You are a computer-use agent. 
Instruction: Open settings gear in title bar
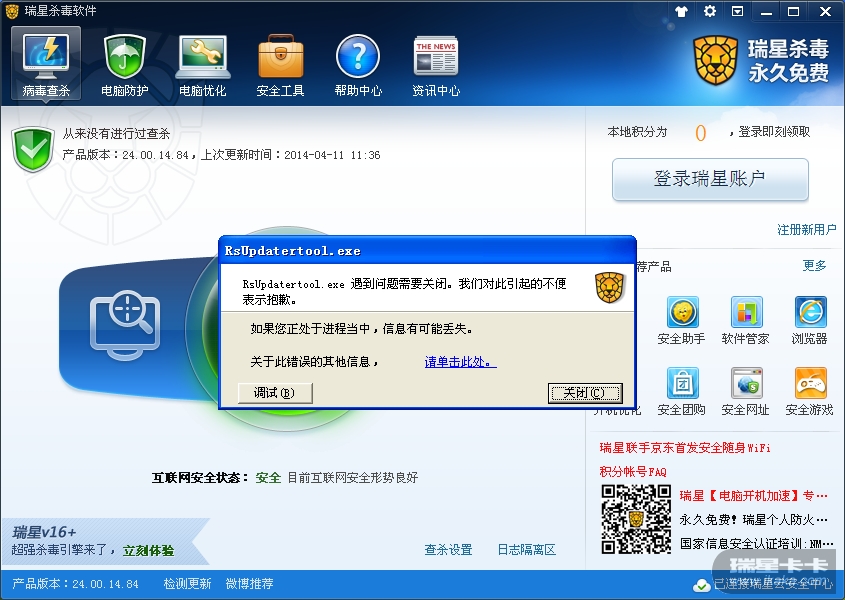click(710, 11)
